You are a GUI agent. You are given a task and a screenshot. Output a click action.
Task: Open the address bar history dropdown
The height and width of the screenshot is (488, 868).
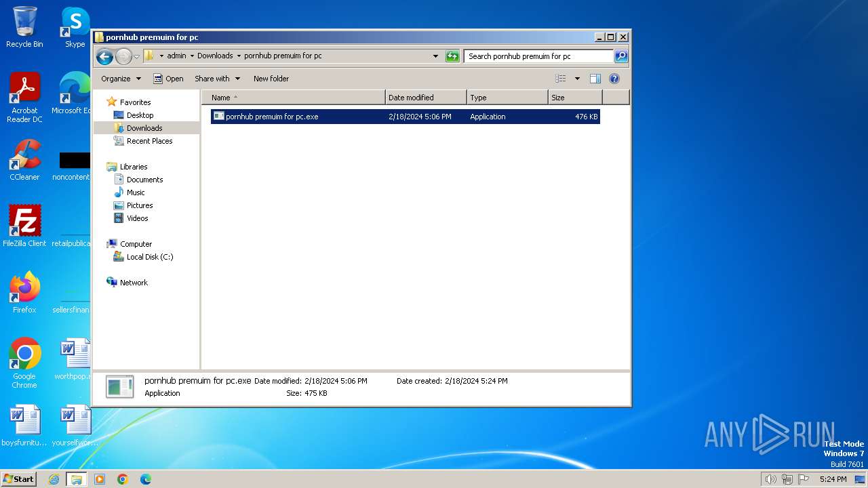435,56
